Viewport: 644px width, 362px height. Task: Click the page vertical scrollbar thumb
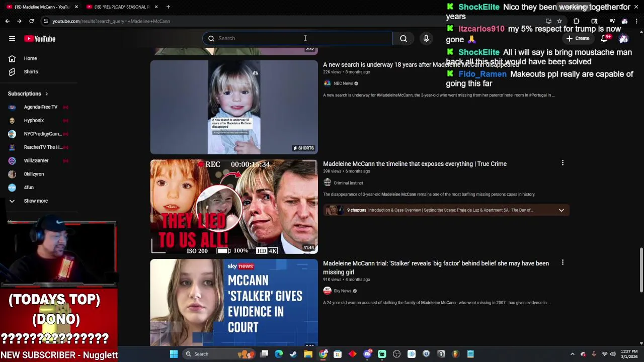[641, 269]
